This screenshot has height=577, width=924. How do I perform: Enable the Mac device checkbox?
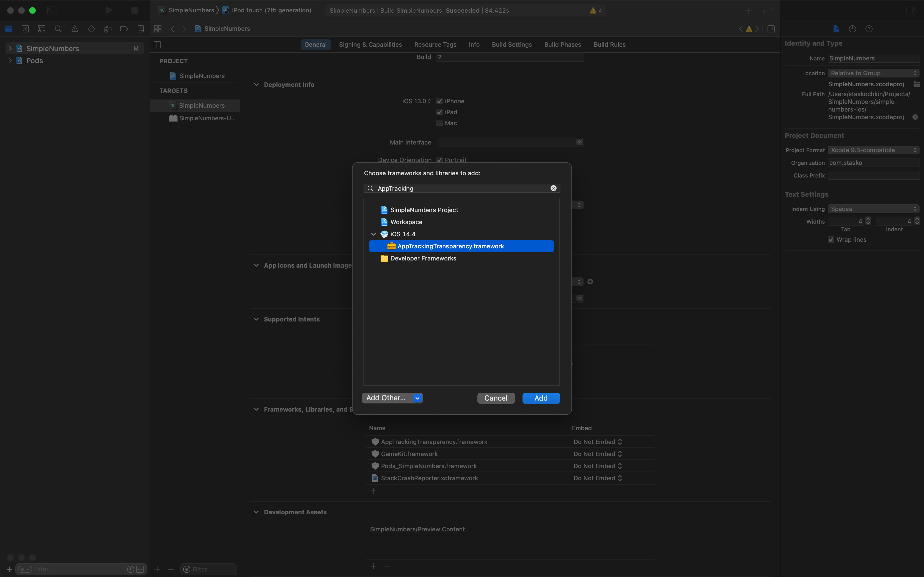pyautogui.click(x=439, y=123)
